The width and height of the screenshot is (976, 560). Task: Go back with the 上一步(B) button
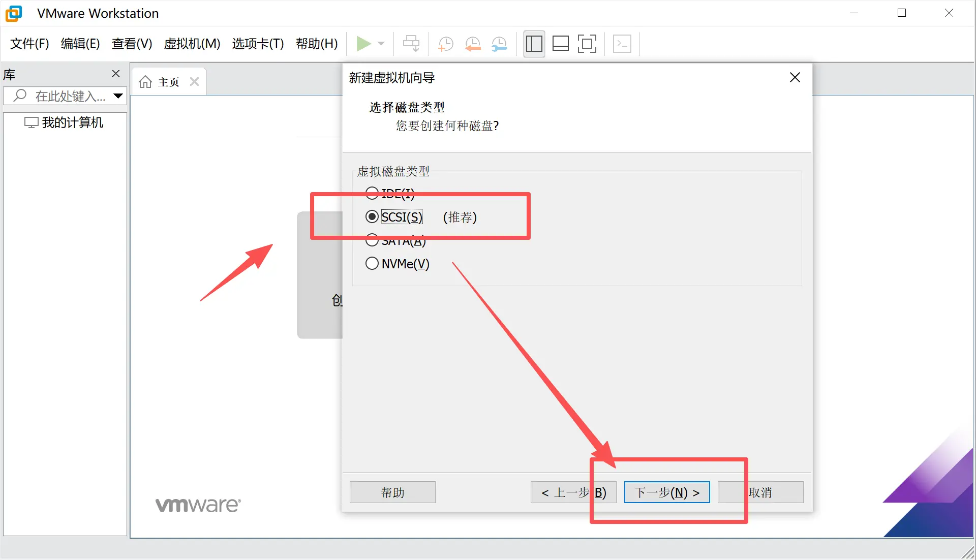[x=573, y=492]
